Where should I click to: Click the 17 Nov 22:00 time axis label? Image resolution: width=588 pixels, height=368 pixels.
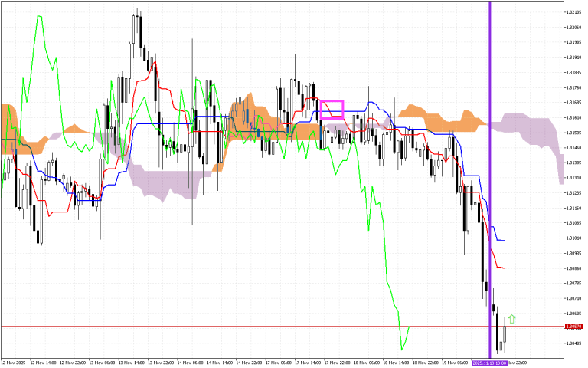337,363
